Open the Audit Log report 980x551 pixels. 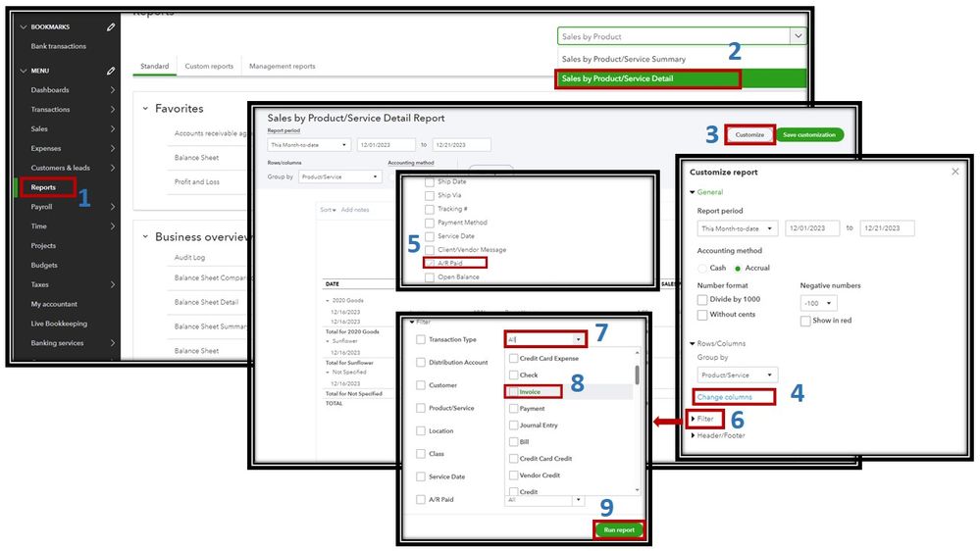pos(189,258)
